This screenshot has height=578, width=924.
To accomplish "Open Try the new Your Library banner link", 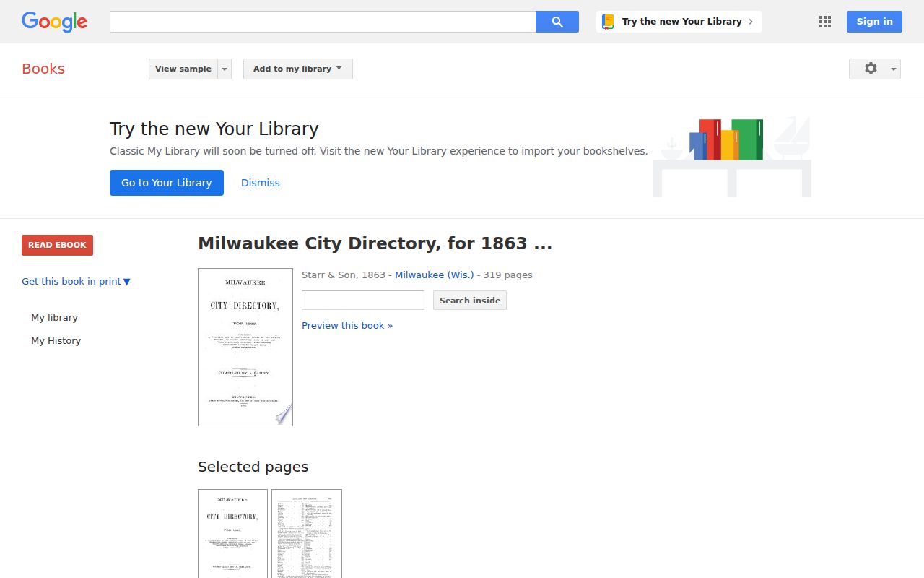I will pos(679,22).
